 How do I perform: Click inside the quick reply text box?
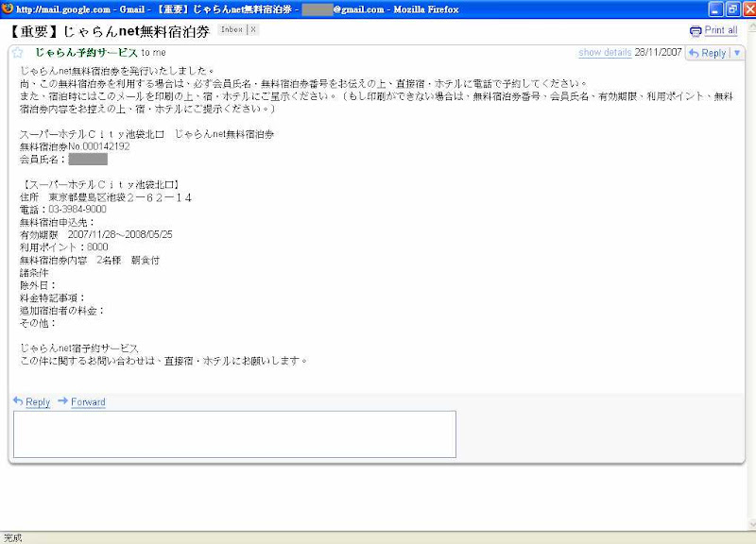pyautogui.click(x=234, y=434)
